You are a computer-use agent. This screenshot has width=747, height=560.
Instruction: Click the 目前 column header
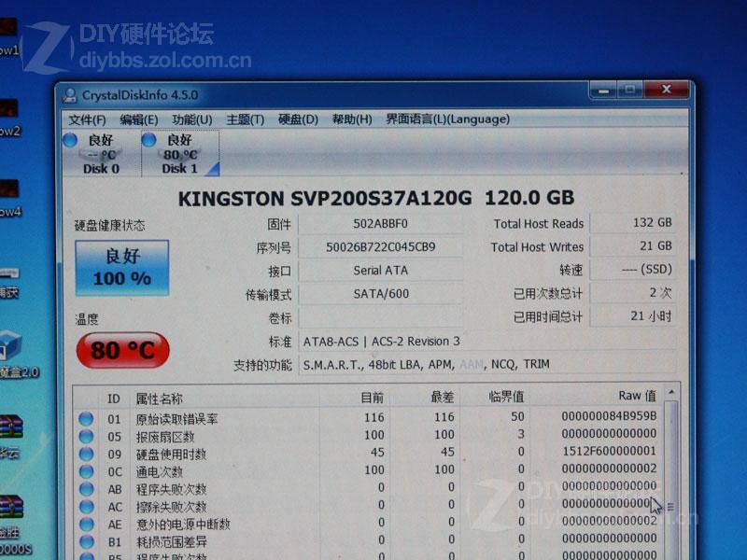pos(355,398)
